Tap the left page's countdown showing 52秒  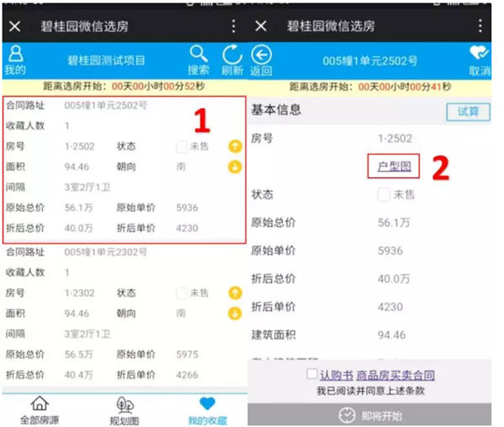[x=124, y=87]
